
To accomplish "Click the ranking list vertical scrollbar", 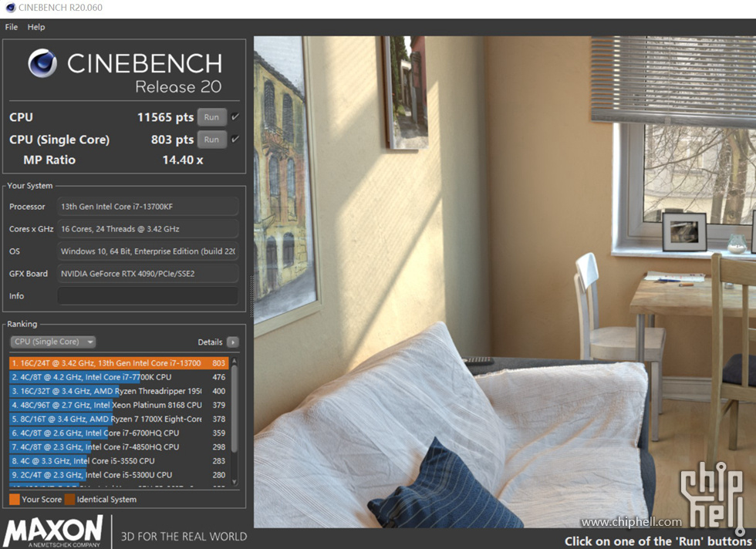I will 235,409.
